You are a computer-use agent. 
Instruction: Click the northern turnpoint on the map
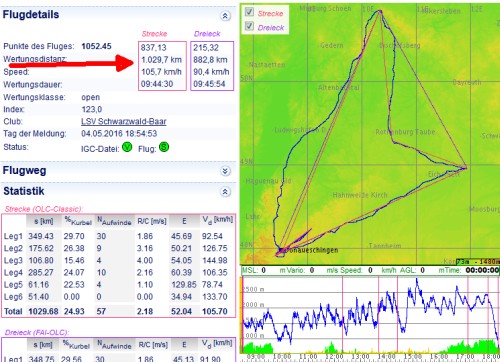click(x=380, y=12)
